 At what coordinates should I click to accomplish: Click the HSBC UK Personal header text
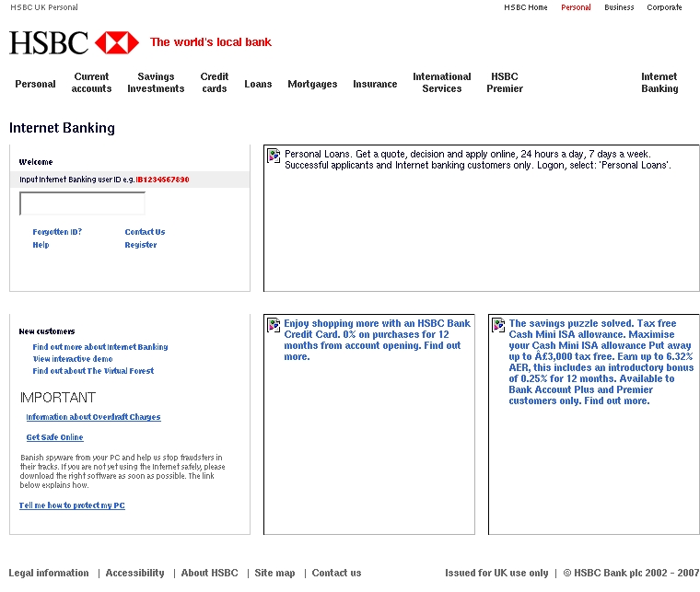pos(44,7)
